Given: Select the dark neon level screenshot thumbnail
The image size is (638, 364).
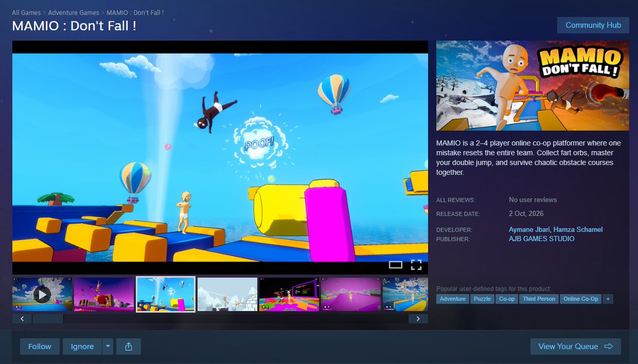Looking at the screenshot, I should (289, 294).
